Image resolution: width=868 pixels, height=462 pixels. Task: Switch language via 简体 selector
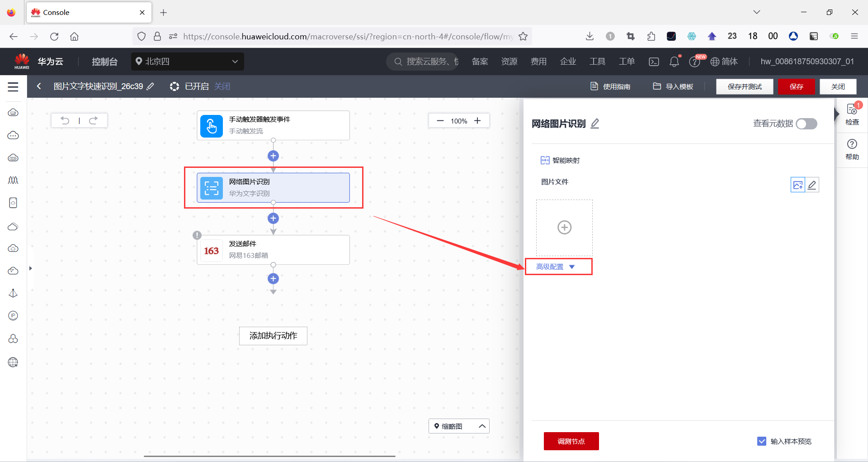tap(724, 62)
